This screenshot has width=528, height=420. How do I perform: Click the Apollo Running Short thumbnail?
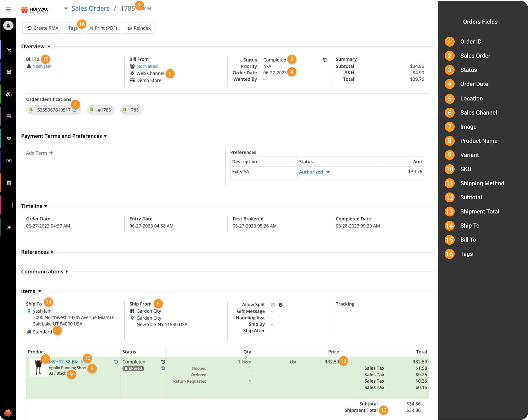(38, 367)
